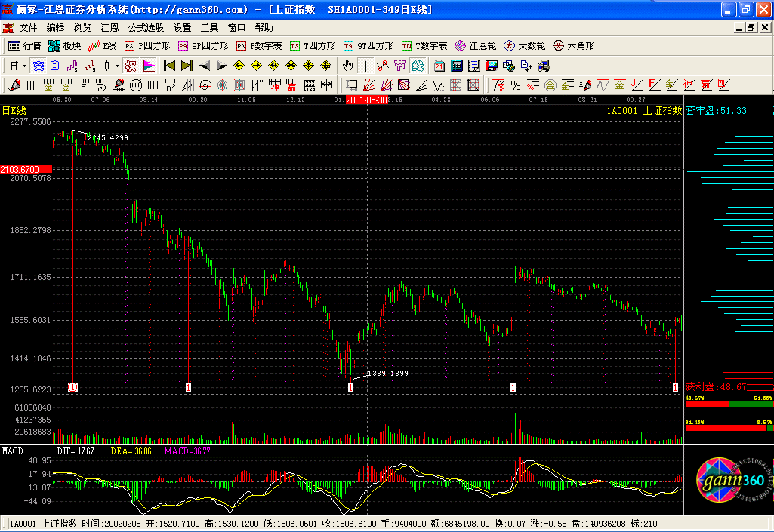Toggle the pink flag chart button

pyautogui.click(x=149, y=66)
